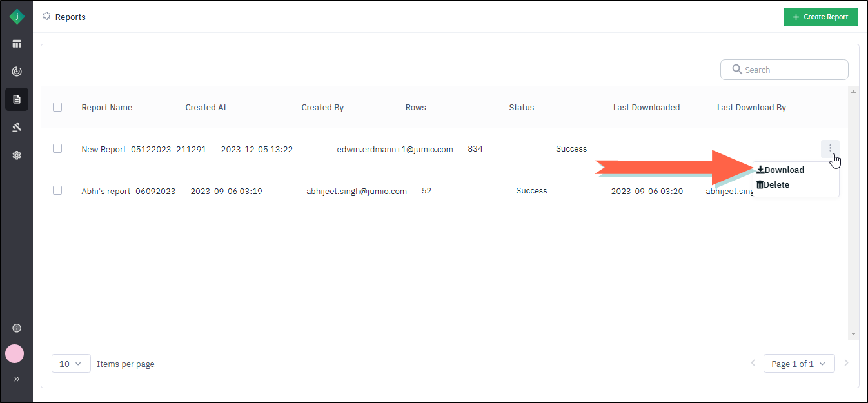Open the radar analytics sidebar icon
868x403 pixels.
pyautogui.click(x=17, y=72)
